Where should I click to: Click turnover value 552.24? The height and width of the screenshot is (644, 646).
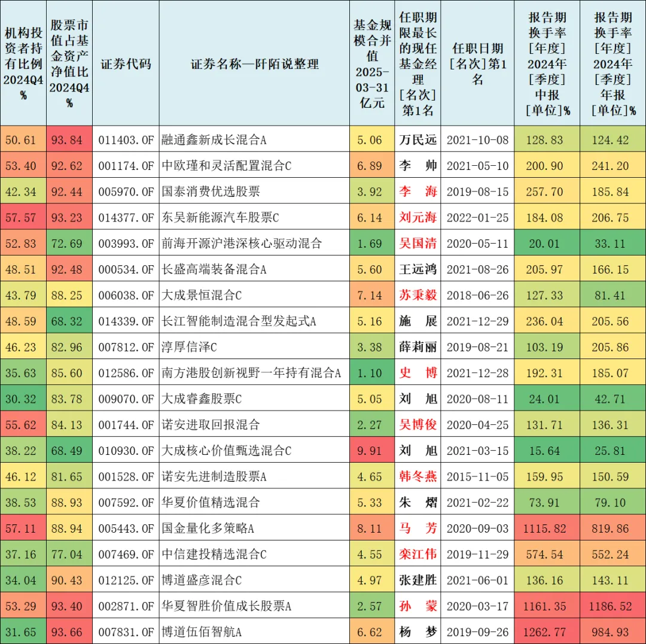click(610, 555)
